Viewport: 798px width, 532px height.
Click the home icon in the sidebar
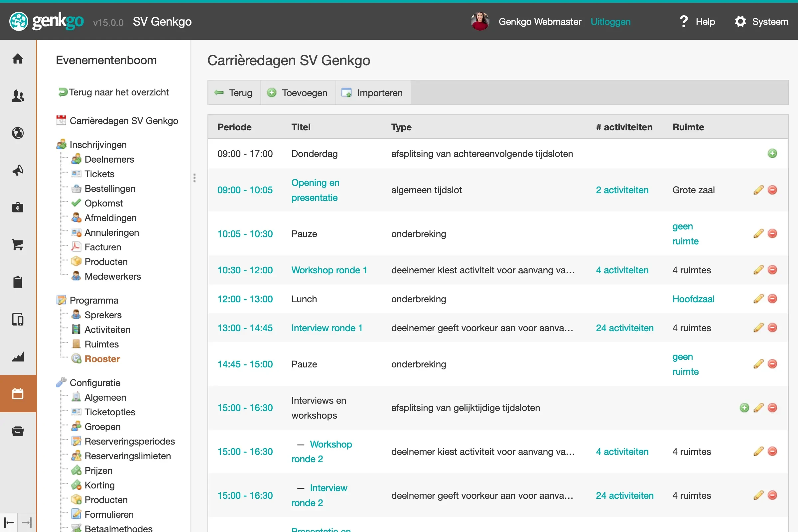coord(18,59)
